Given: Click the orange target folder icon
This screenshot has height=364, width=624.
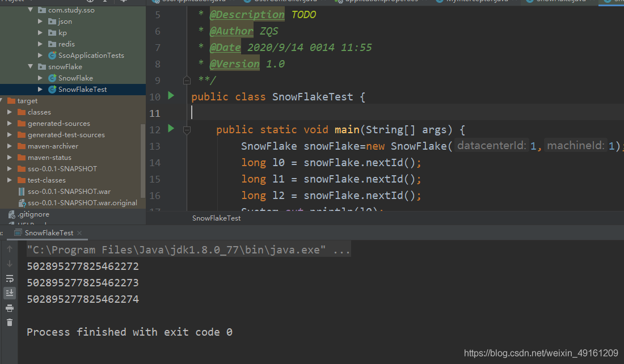Looking at the screenshot, I should [11, 101].
